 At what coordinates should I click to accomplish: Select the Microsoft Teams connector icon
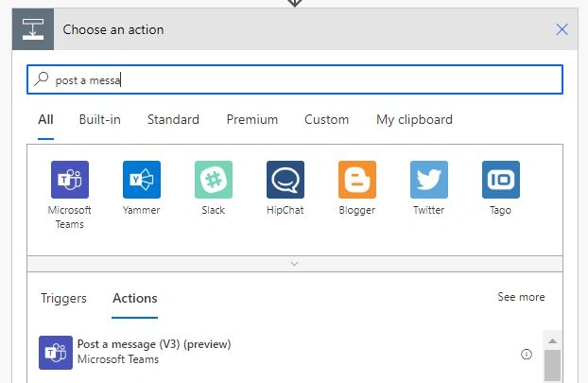(x=70, y=180)
